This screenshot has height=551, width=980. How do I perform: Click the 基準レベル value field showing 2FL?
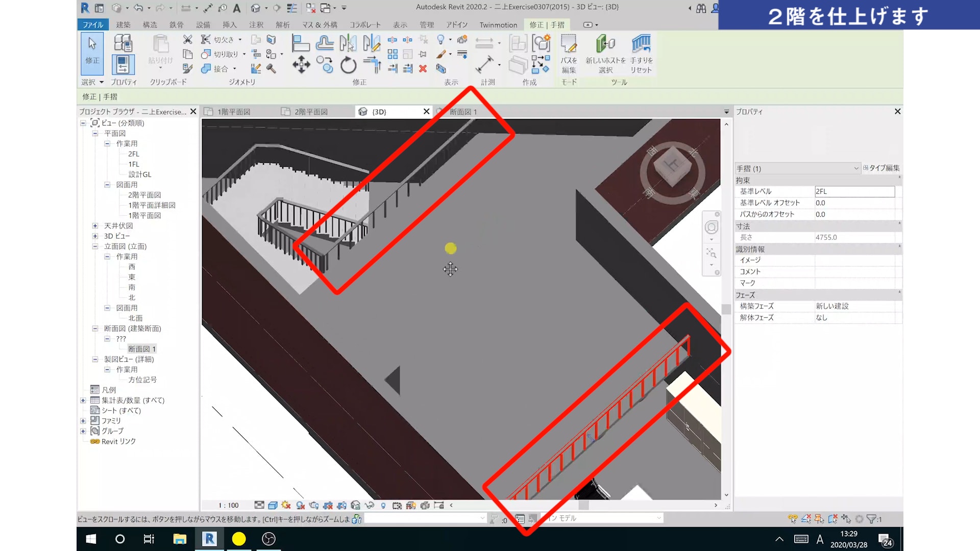click(x=854, y=191)
